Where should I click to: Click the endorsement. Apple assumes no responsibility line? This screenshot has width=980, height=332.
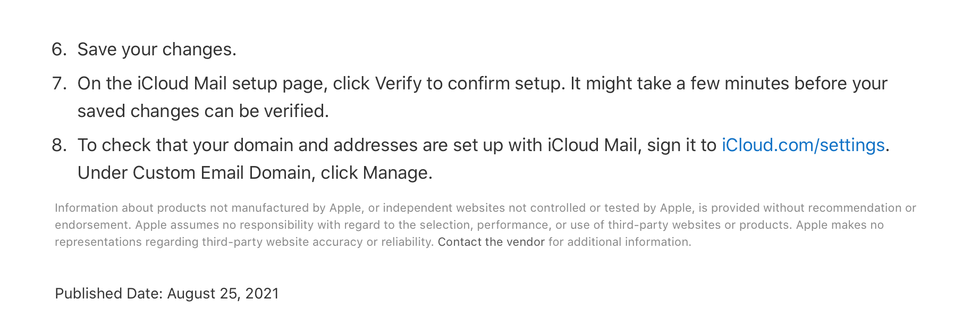469,225
